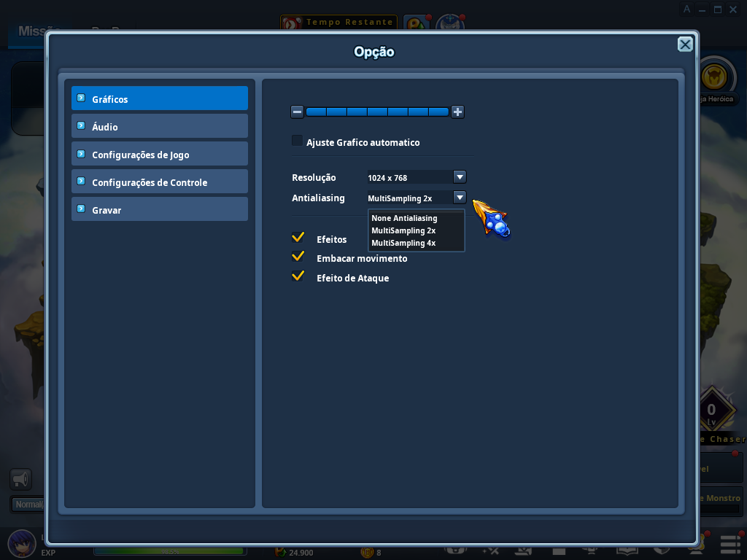This screenshot has width=747, height=560.
Task: Enable Ajuste Grafico automatico
Action: point(297,141)
